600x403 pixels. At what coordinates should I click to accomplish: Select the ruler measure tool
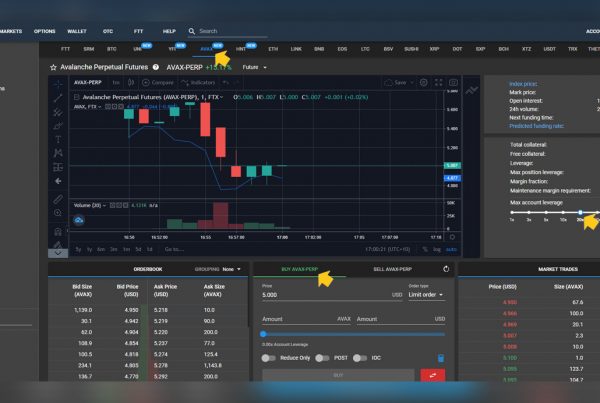(x=58, y=199)
